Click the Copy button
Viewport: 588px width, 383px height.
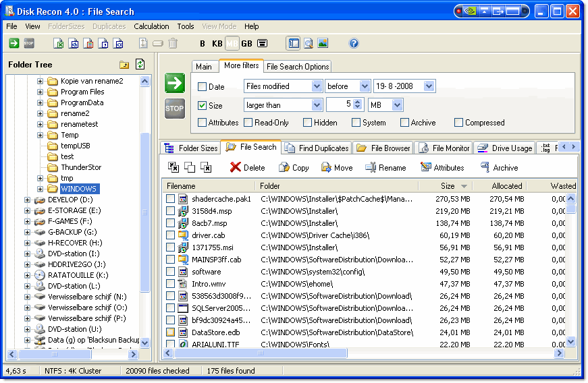(294, 168)
